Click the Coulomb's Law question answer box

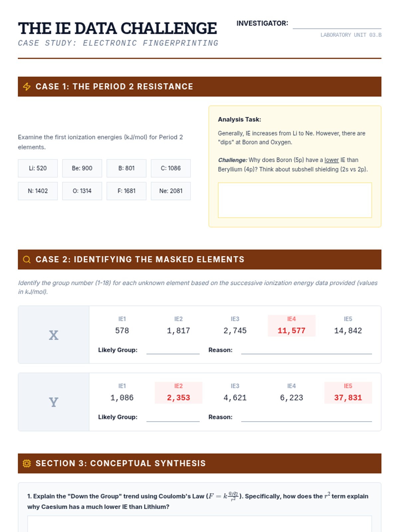[199, 524]
